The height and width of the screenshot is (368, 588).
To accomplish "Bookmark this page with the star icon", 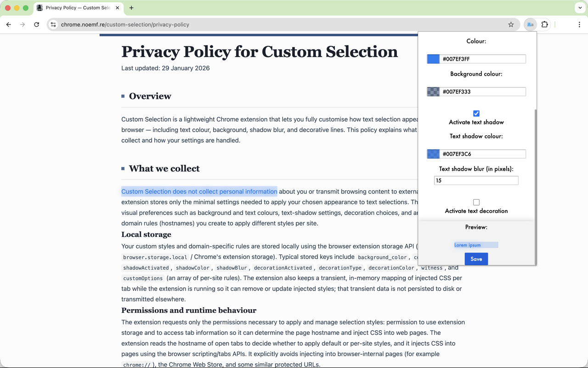I will click(x=511, y=24).
